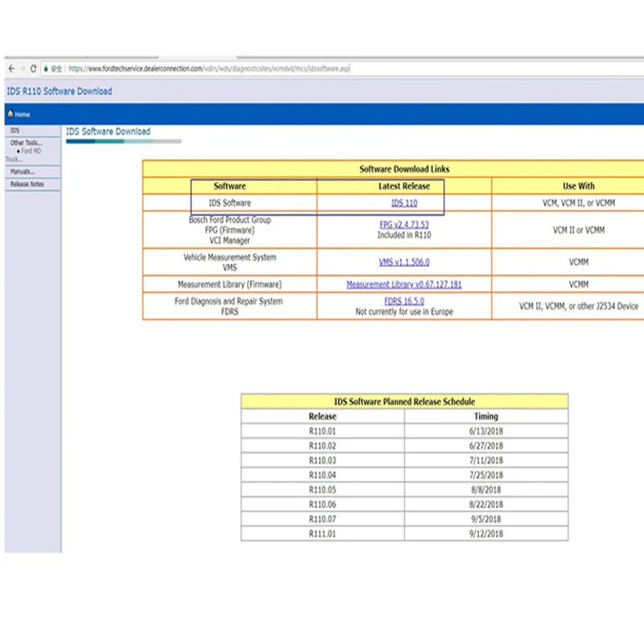Click the Home icon in blue bar
644x644 pixels.
(x=10, y=114)
